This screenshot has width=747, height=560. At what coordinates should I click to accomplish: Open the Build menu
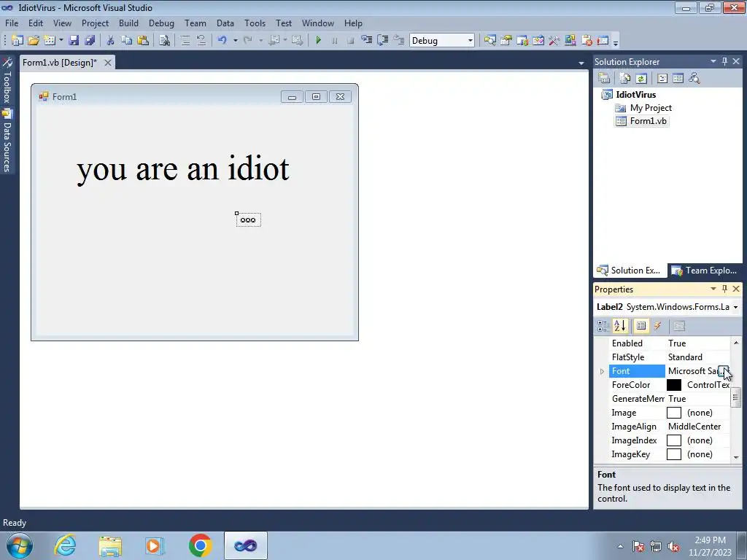[x=128, y=23]
